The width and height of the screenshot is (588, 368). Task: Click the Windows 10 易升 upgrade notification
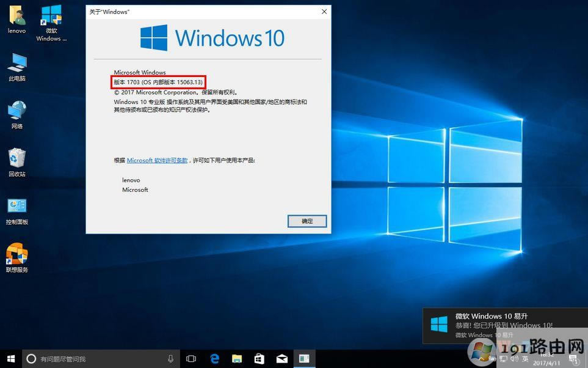click(x=504, y=325)
